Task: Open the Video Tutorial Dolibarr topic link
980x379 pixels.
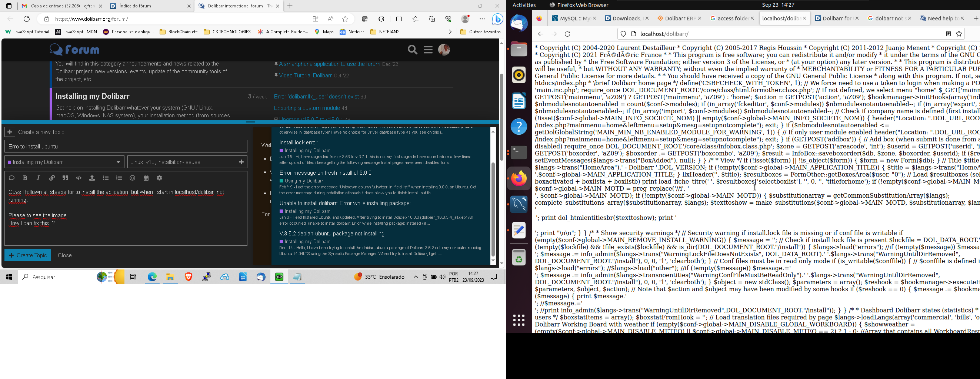Action: tap(306, 76)
